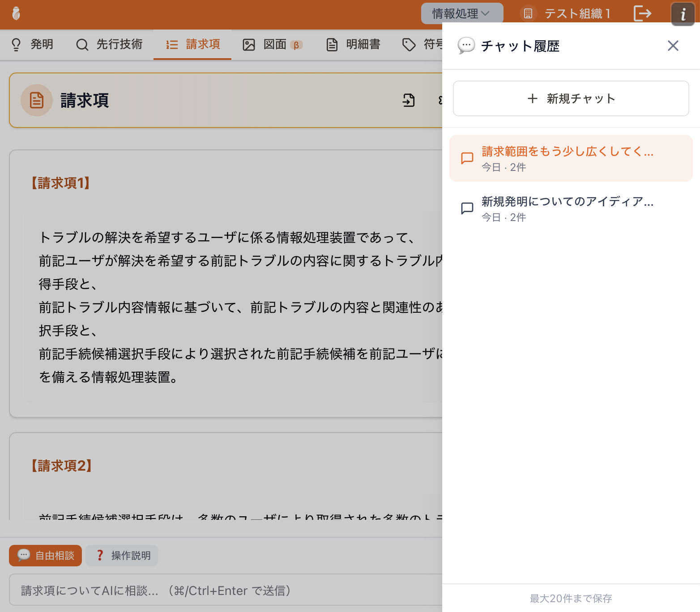
Task: Focus the AI consultation input field
Action: (224, 591)
